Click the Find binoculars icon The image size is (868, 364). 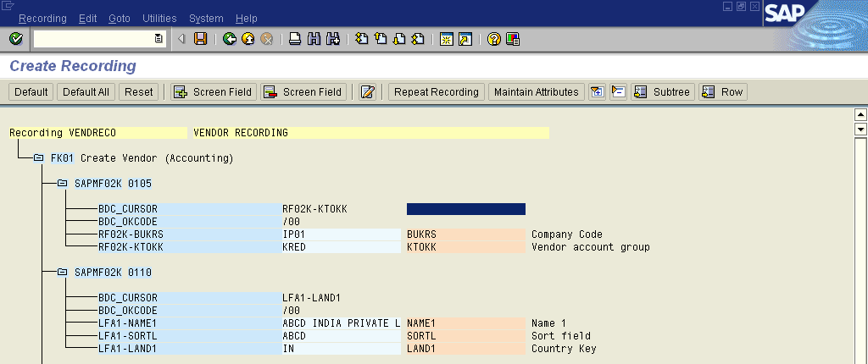coord(314,39)
